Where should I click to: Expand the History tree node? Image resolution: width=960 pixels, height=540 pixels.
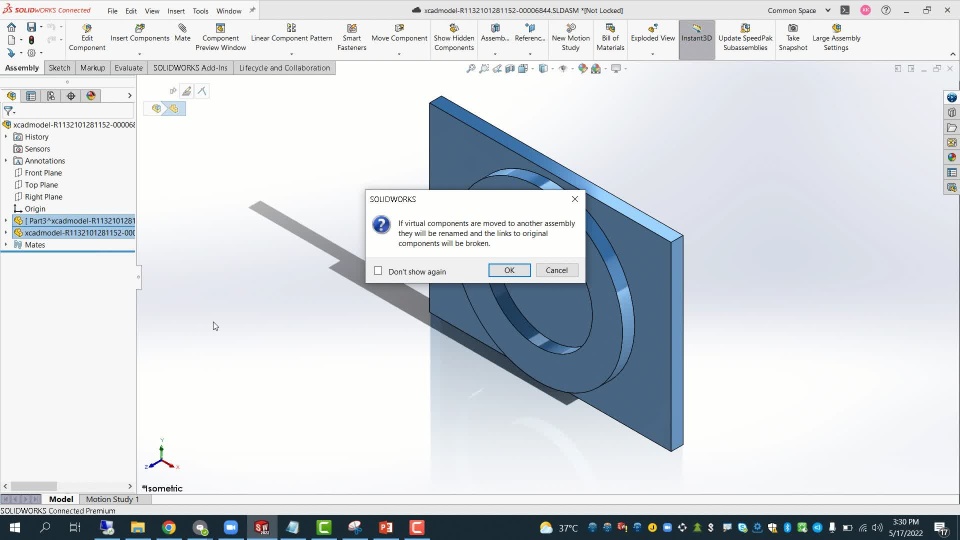point(6,137)
